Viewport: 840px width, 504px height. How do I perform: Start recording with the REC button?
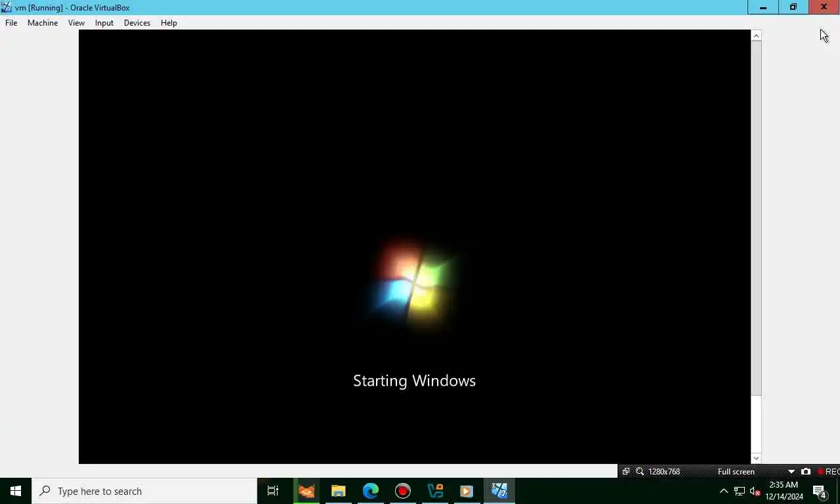(x=828, y=471)
